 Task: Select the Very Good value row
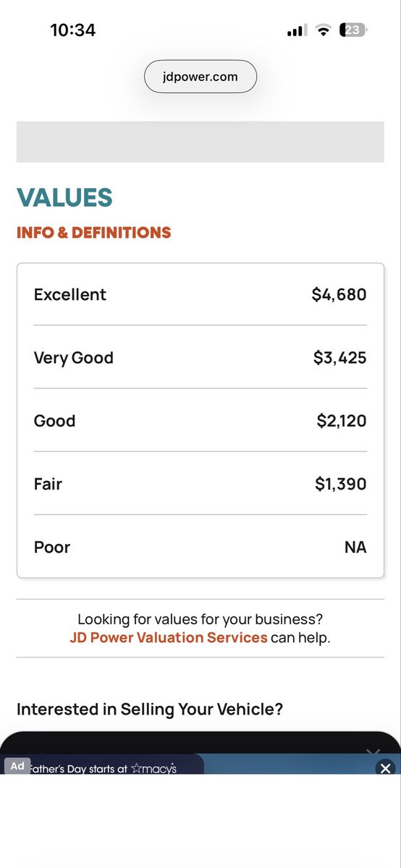[200, 357]
